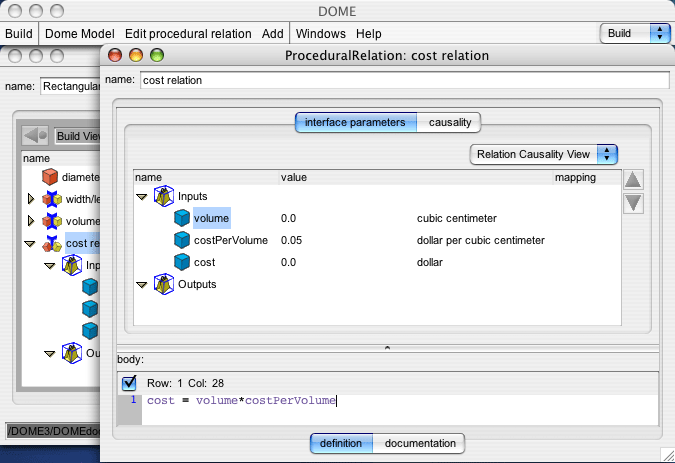Toggle the checkbox next to Row Col indicator
This screenshot has width=675, height=463.
pyautogui.click(x=129, y=383)
